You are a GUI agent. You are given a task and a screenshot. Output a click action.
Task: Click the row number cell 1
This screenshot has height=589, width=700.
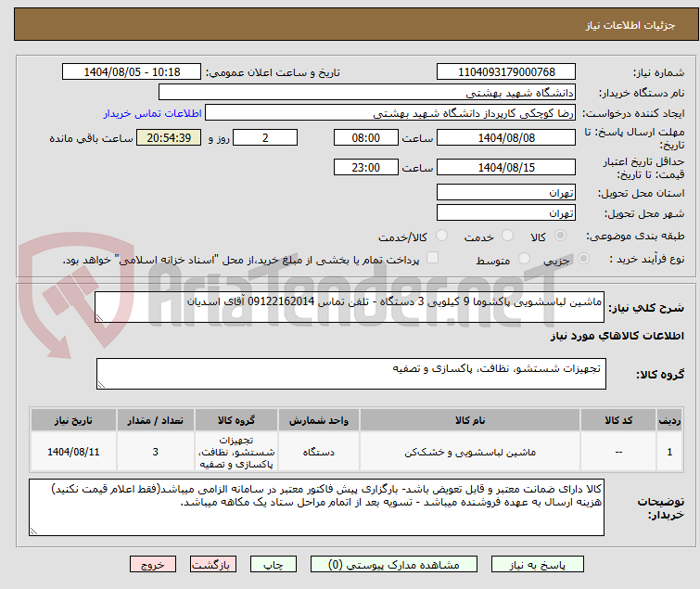pyautogui.click(x=669, y=452)
